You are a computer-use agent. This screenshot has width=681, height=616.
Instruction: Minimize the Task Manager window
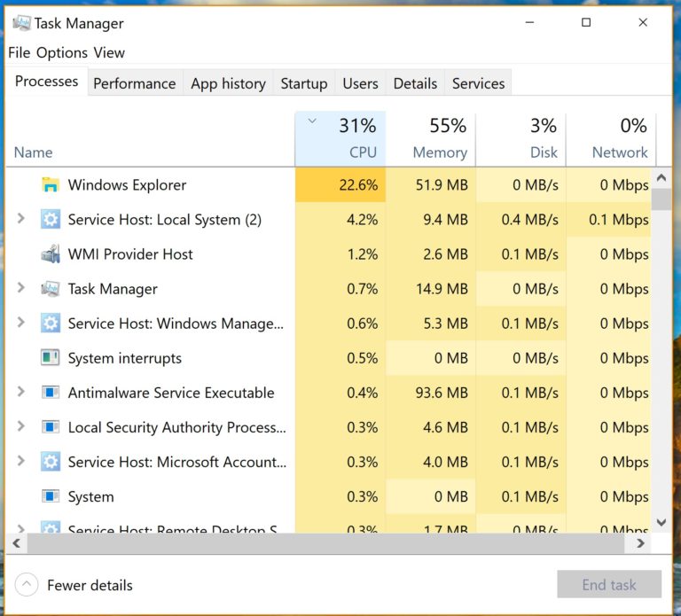[529, 22]
